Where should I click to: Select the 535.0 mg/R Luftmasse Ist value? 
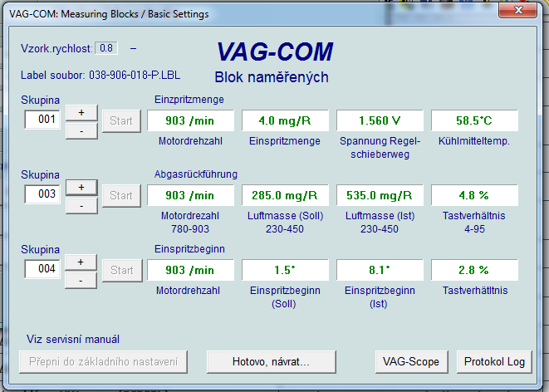(x=380, y=195)
